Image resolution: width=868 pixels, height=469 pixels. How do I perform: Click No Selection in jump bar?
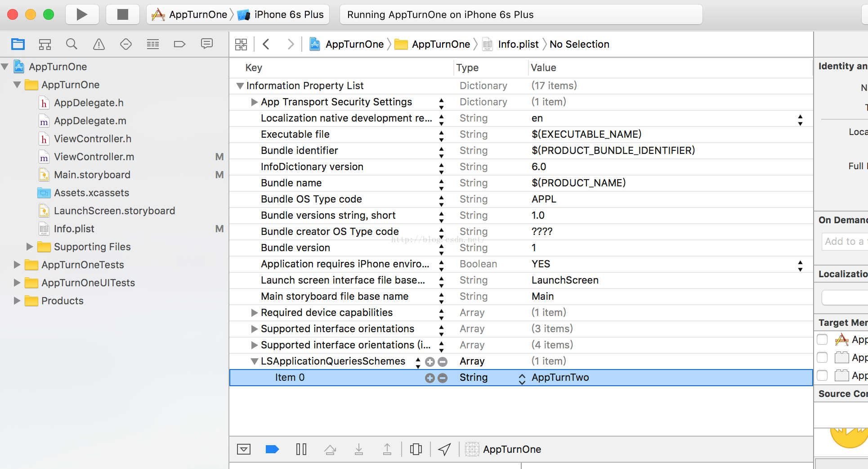[x=579, y=44]
